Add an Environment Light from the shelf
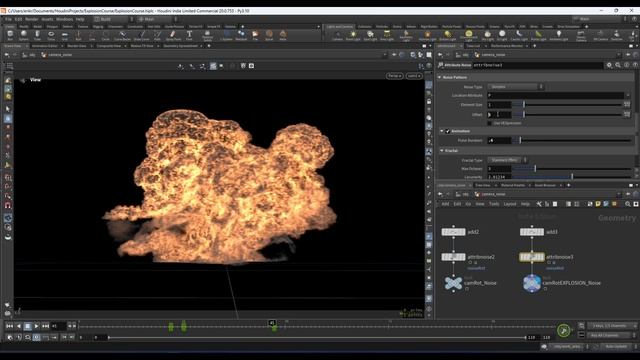 (x=469, y=36)
